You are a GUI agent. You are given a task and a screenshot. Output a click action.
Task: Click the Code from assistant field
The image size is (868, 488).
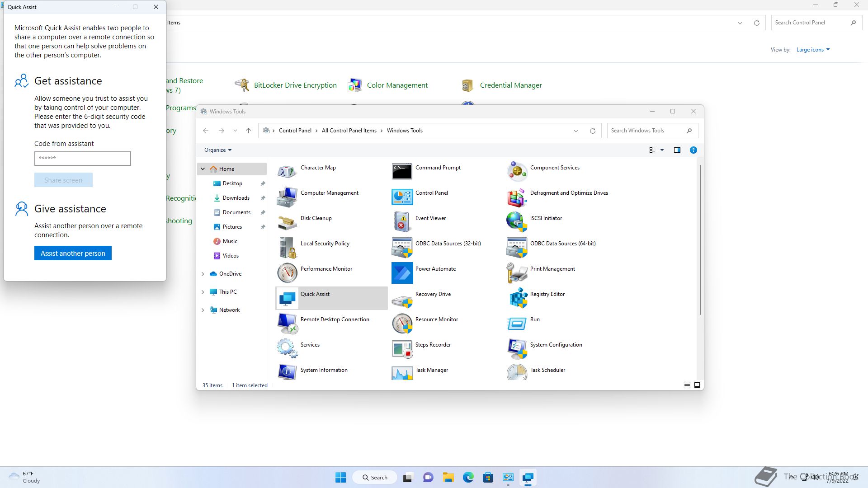tap(83, 159)
